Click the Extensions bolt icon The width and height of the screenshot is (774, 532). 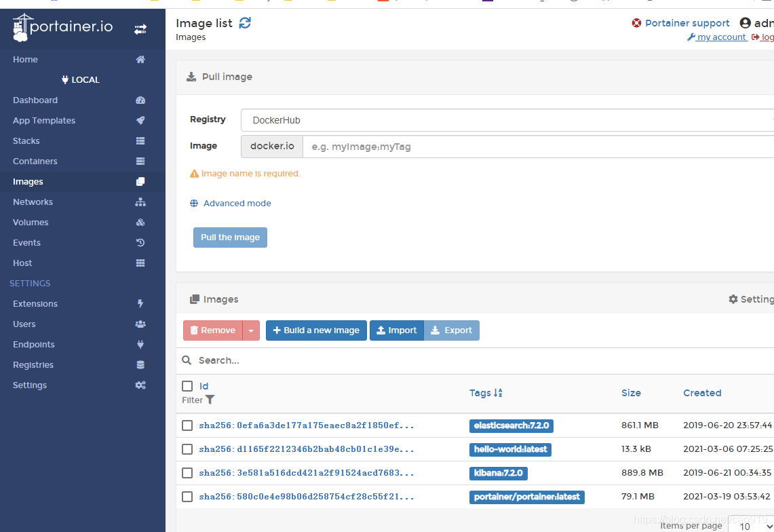(140, 304)
